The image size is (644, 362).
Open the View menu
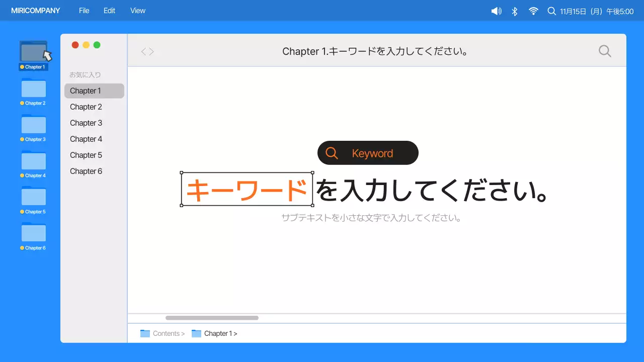tap(137, 10)
